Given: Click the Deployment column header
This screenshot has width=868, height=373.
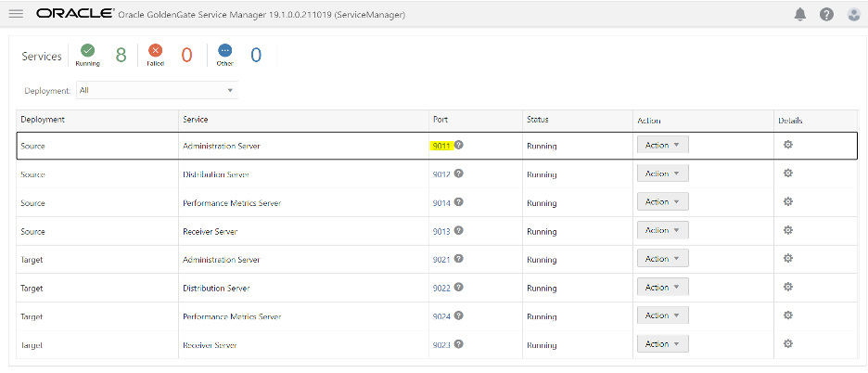Looking at the screenshot, I should (x=43, y=120).
